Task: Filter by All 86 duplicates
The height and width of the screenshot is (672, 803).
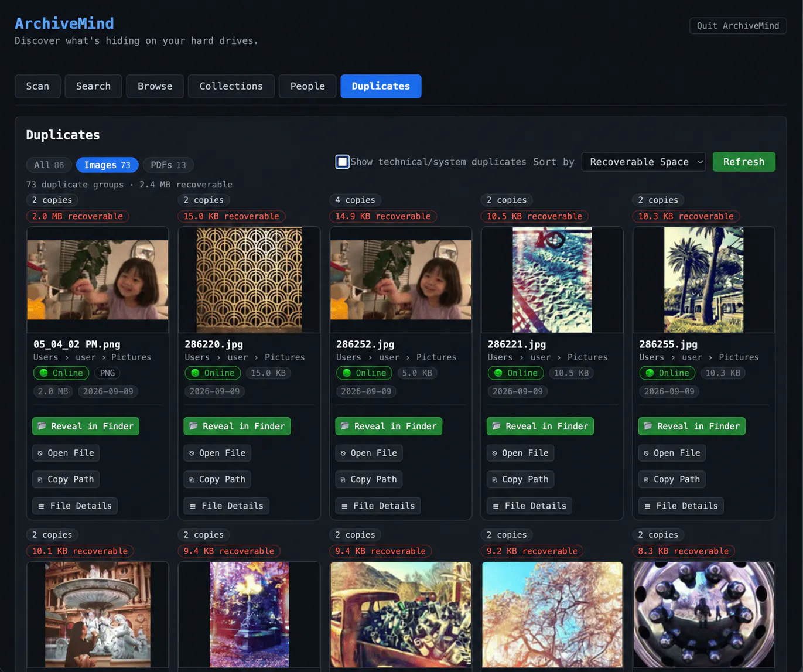Action: click(49, 165)
